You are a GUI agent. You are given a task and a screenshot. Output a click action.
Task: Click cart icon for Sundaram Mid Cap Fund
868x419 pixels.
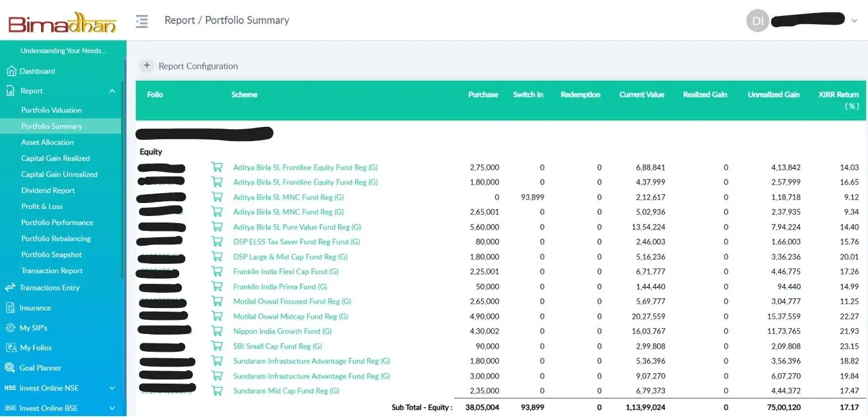217,391
